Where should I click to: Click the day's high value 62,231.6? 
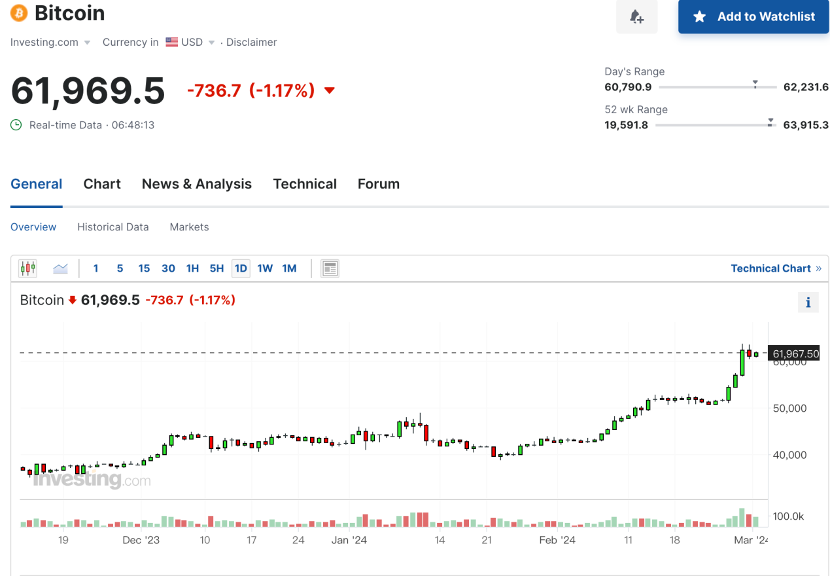pos(806,87)
